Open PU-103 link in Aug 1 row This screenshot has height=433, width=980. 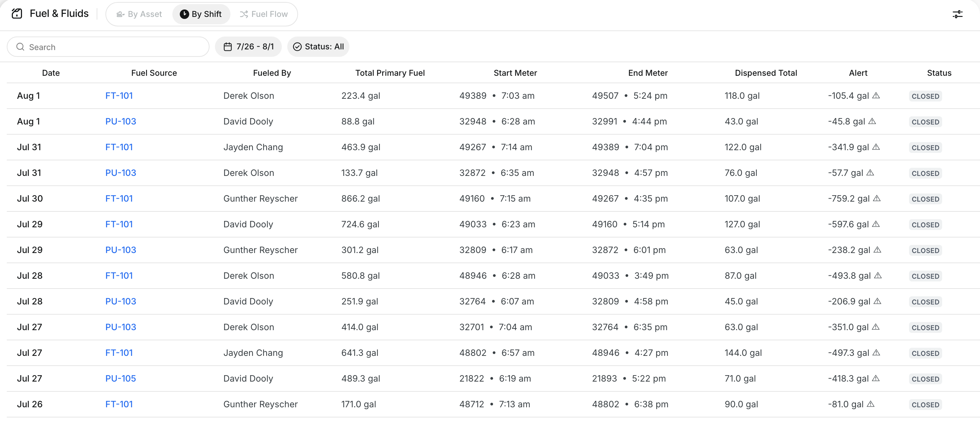tap(121, 121)
